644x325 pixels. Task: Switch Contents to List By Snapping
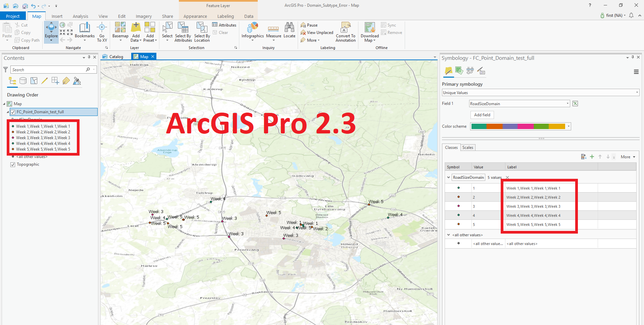coord(55,81)
